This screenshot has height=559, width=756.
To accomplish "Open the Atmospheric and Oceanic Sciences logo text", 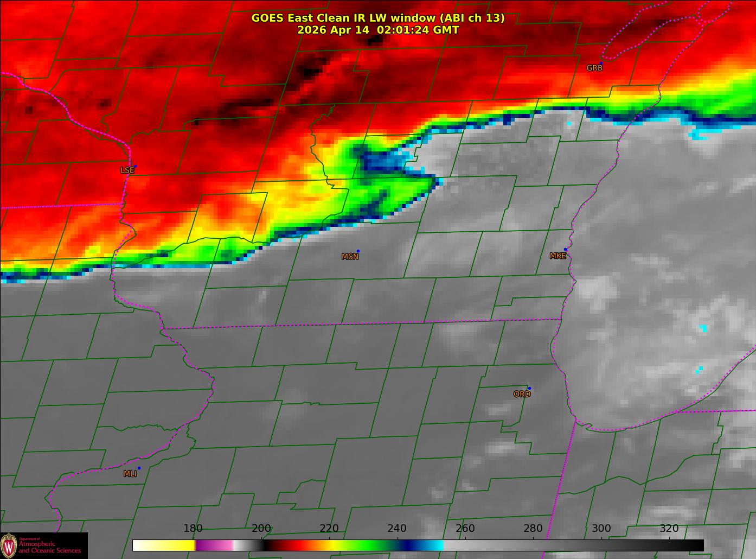I will (49, 547).
